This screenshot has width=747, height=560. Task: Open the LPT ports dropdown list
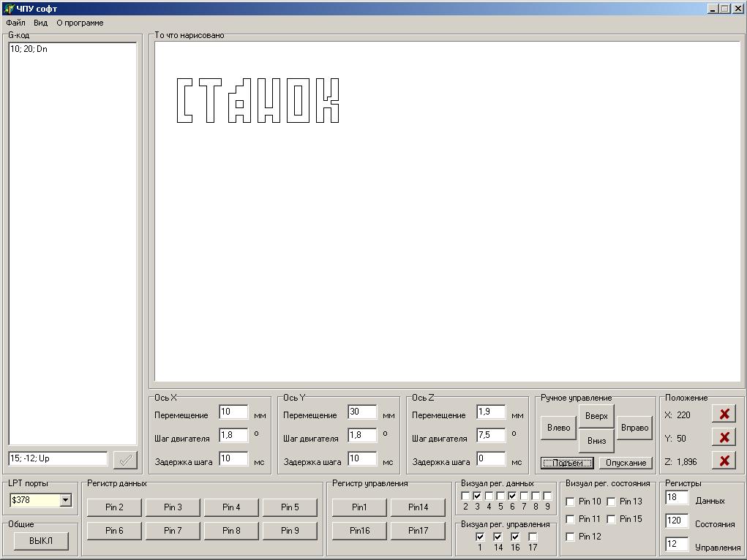pos(65,500)
